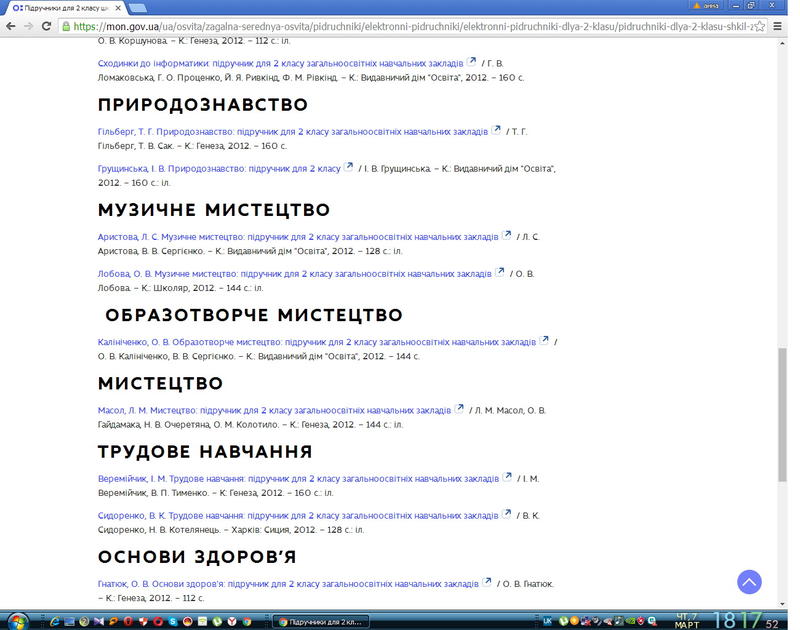Click the ТРУДОВЕ НАВЧАННЯ heading
The width and height of the screenshot is (800, 630).
(x=205, y=451)
